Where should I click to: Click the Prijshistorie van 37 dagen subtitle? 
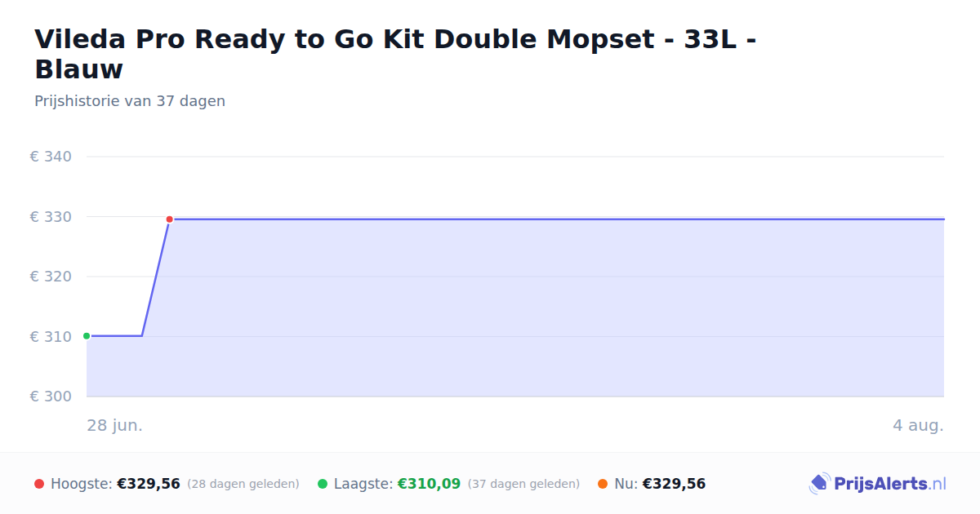click(130, 101)
